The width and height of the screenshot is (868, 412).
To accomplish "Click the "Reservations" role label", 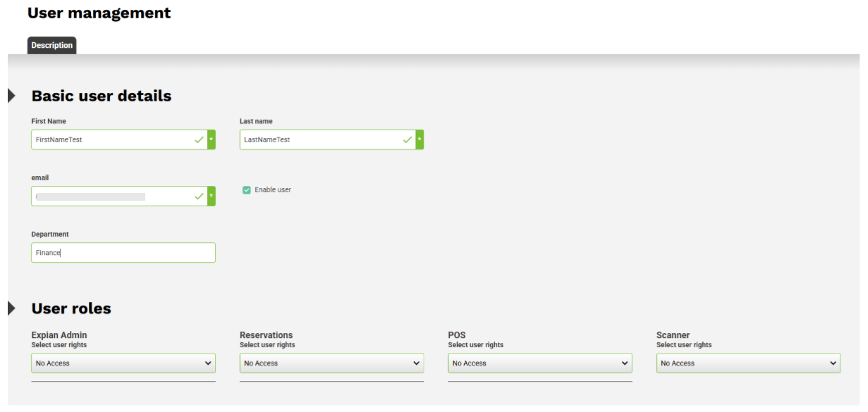I will [266, 335].
